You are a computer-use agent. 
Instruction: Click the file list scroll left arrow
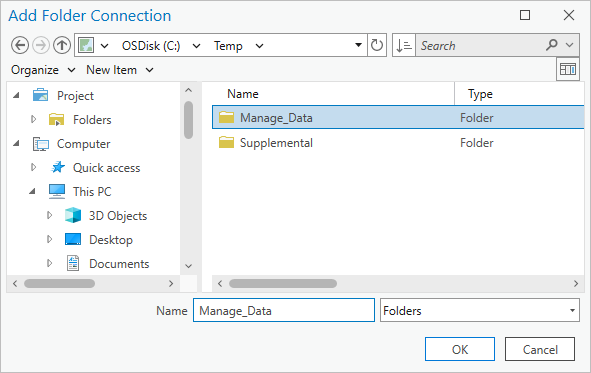pos(220,283)
